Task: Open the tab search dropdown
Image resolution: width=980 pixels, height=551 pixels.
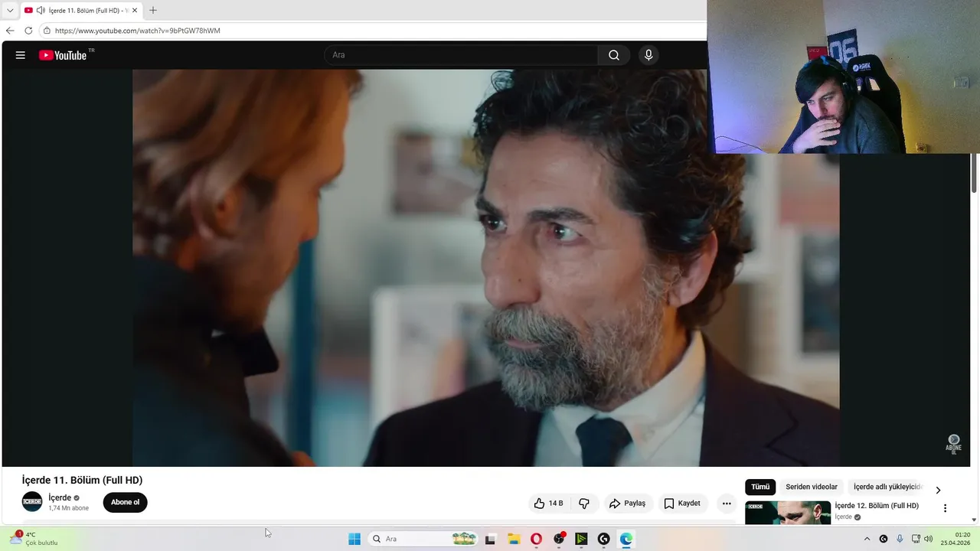Action: (x=9, y=11)
